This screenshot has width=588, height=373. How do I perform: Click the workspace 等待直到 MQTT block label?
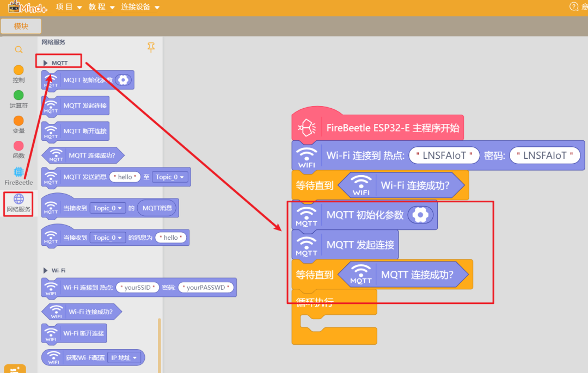(315, 275)
